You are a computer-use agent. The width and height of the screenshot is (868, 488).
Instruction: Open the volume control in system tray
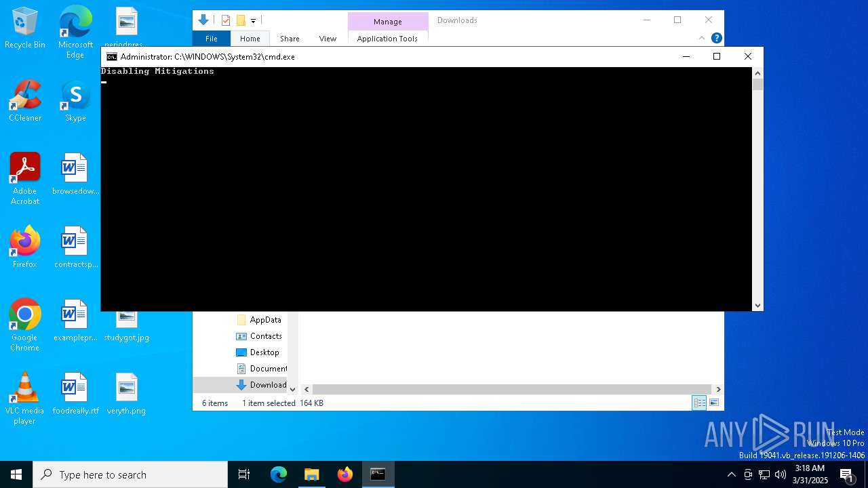coord(781,474)
